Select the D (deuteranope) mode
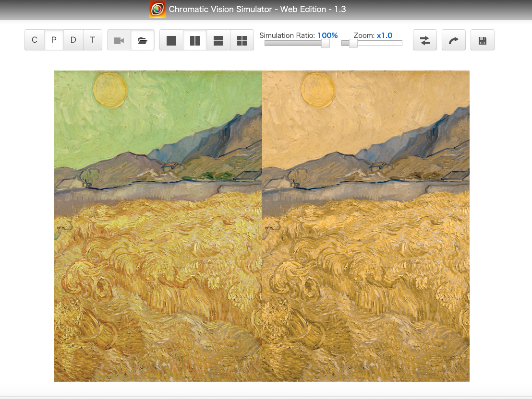The image size is (532, 399). pos(73,40)
